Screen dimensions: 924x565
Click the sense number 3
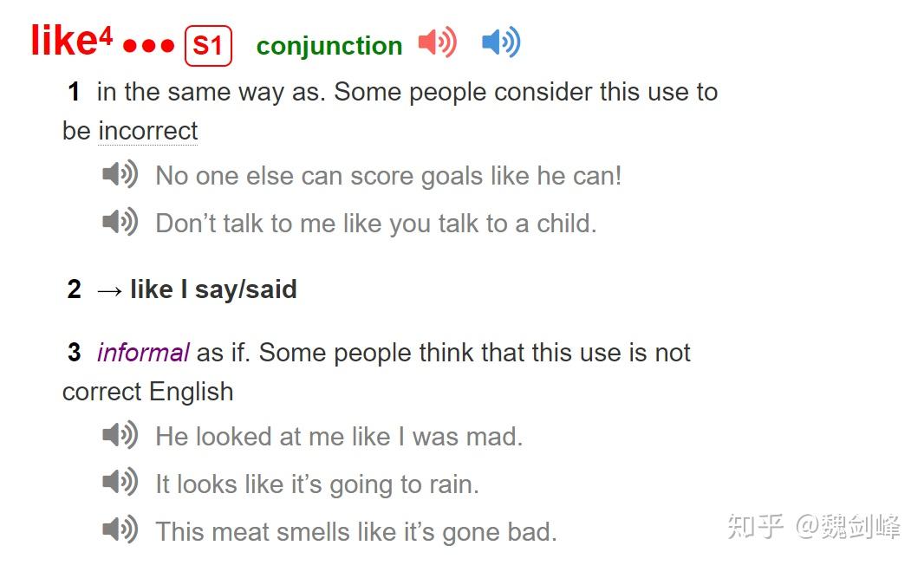(75, 353)
